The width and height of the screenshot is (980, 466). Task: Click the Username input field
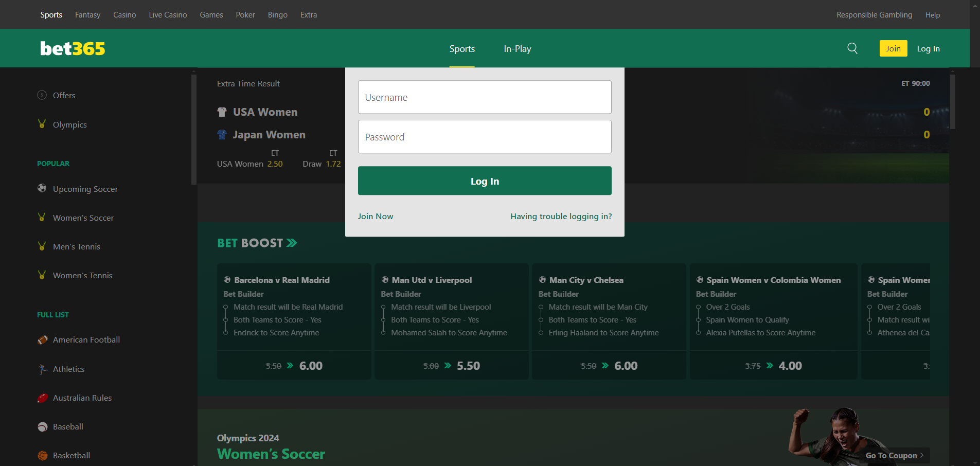(484, 97)
